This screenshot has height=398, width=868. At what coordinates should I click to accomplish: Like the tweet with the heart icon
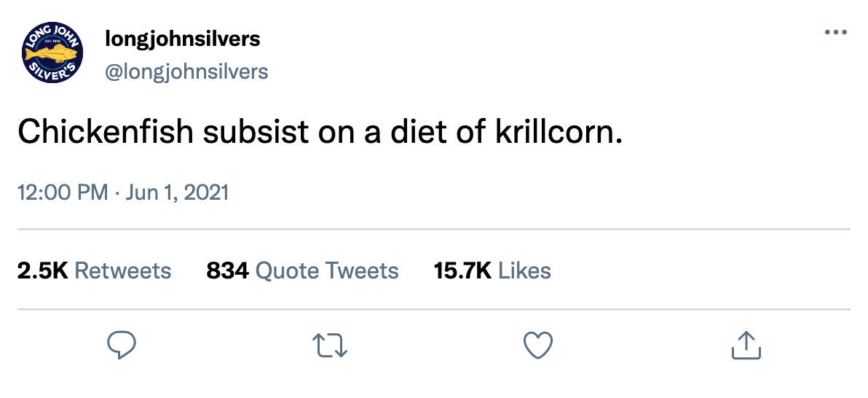pos(538,345)
